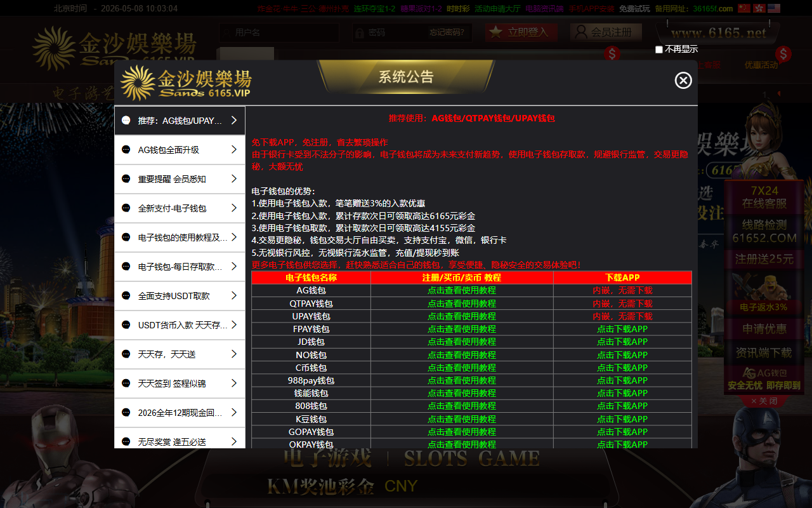The image size is (812, 508).
Task: Click the chat bubble icon beside 全新支付-电子钱包
Action: pyautogui.click(x=126, y=208)
